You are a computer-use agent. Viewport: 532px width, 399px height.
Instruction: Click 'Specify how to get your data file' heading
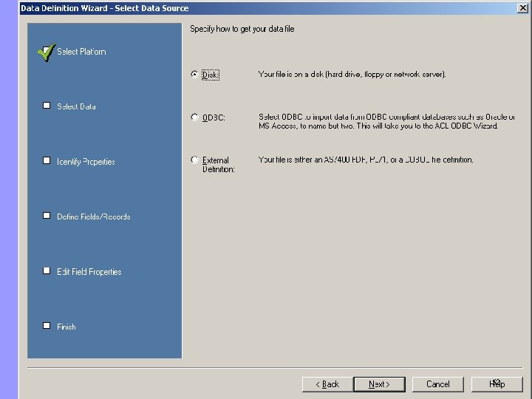242,29
